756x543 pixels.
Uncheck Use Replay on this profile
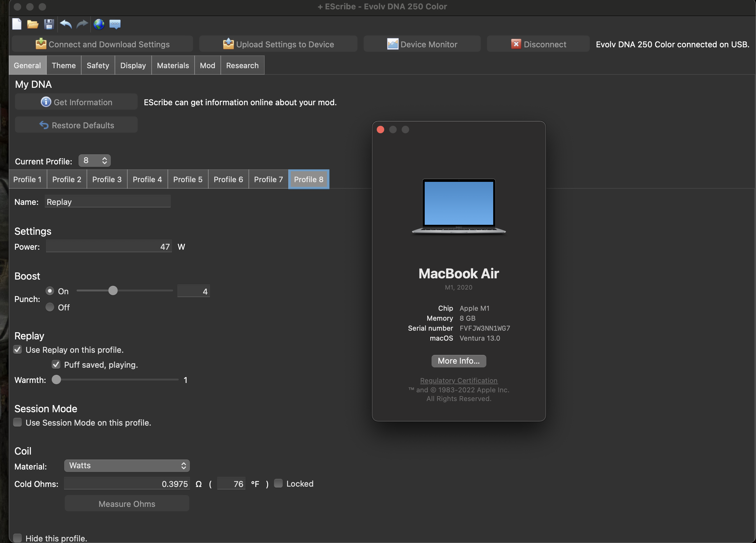pos(18,350)
